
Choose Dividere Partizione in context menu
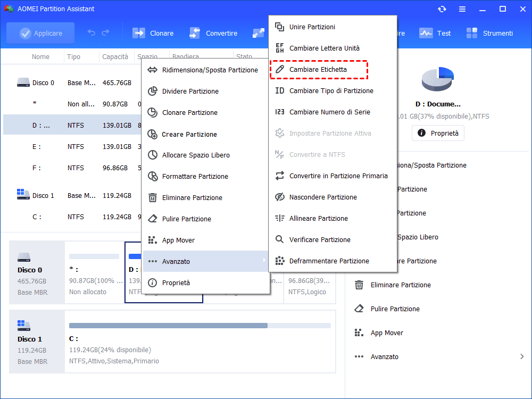tap(205, 92)
